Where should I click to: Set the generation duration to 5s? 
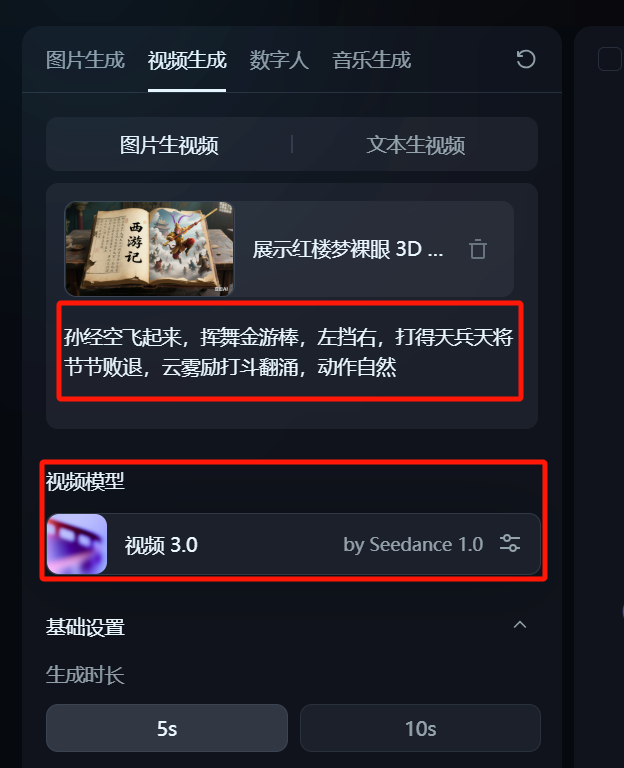tap(167, 728)
